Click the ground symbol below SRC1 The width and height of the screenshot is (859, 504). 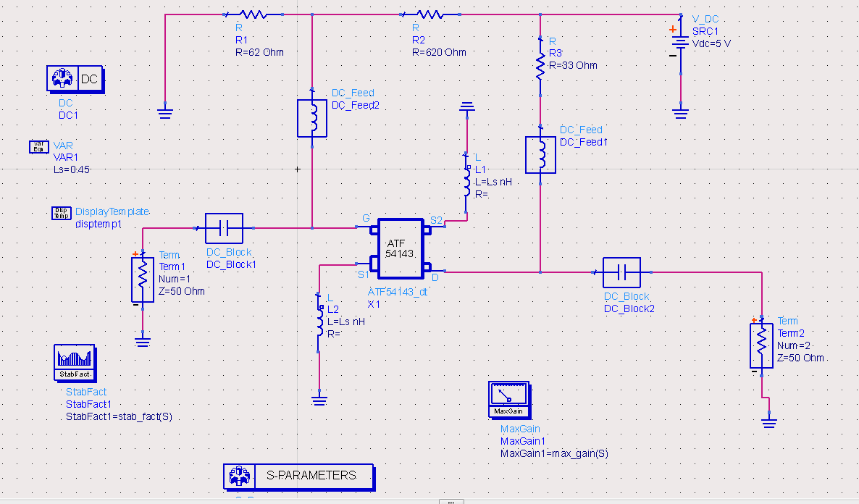(680, 113)
